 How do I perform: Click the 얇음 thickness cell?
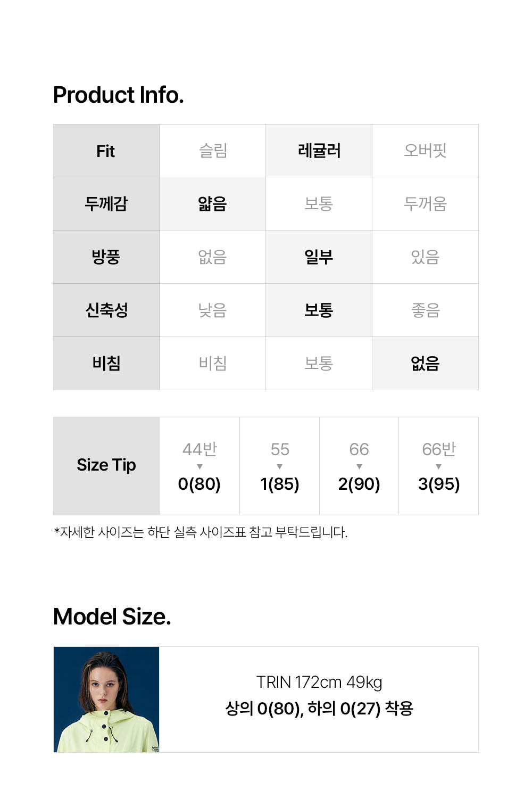(213, 203)
